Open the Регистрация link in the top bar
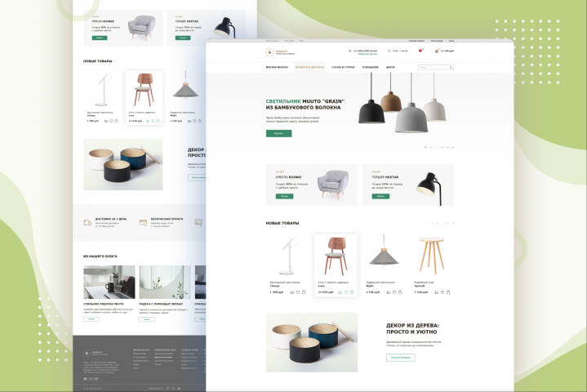This screenshot has height=392, width=587. (x=437, y=41)
